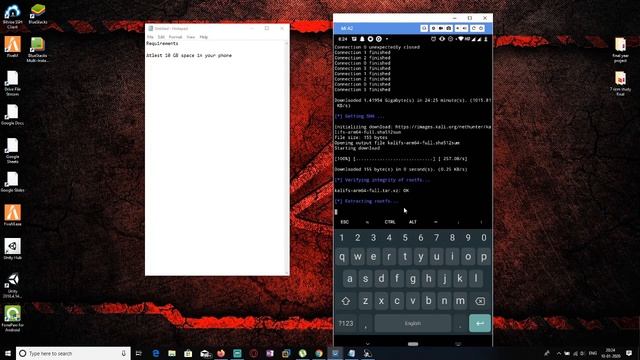Screen dimensions: 640x360
Task: Open the notification center icon in taskbar
Action: pos(629,353)
